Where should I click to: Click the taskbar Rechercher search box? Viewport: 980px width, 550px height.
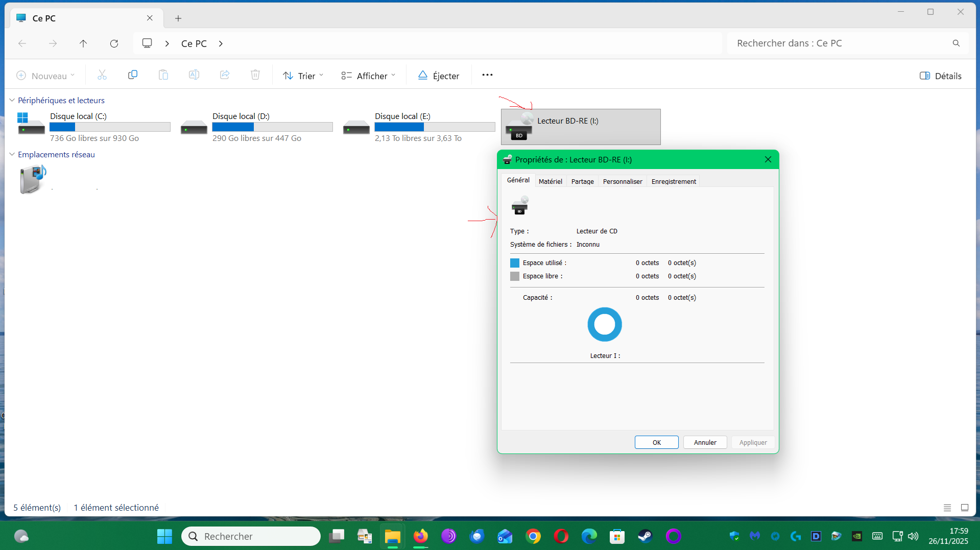(251, 536)
